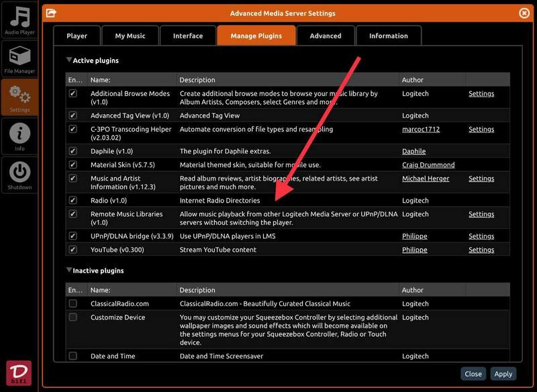Click the Apply button
Viewport: 537px width, 392px height.
503,374
